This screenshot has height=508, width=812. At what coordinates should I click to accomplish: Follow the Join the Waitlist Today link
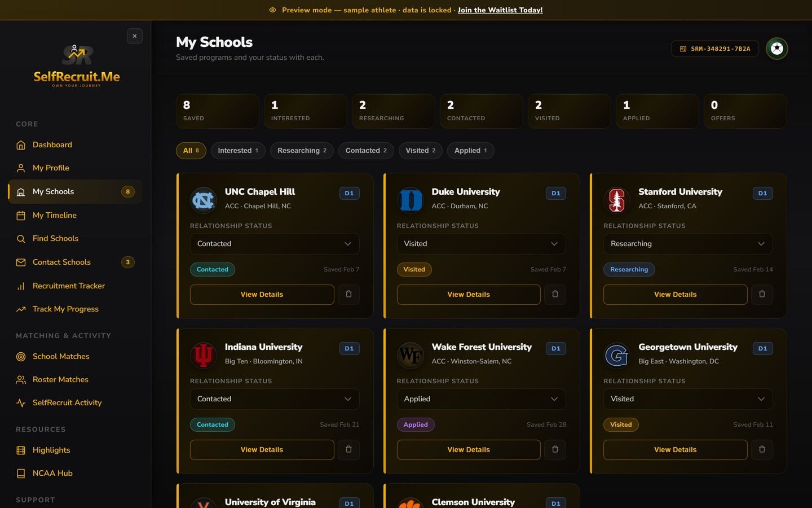point(500,10)
